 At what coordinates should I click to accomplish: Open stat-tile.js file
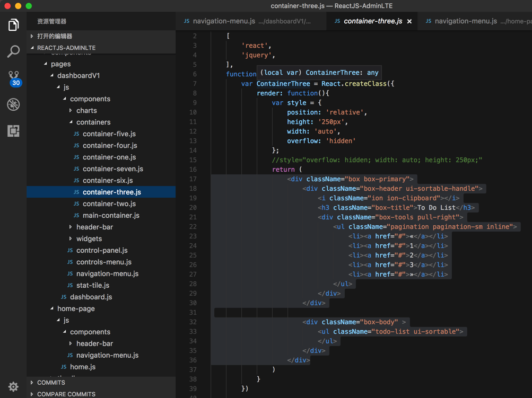coord(93,286)
